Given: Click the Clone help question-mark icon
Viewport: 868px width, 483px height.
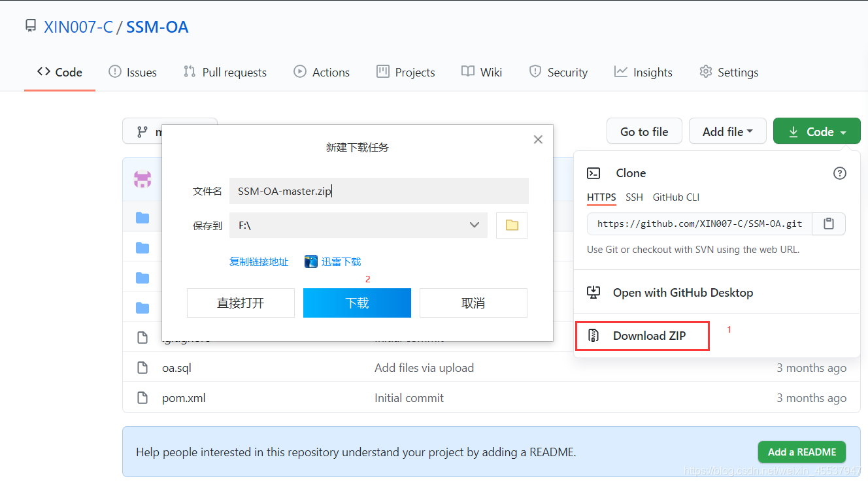Looking at the screenshot, I should tap(840, 173).
